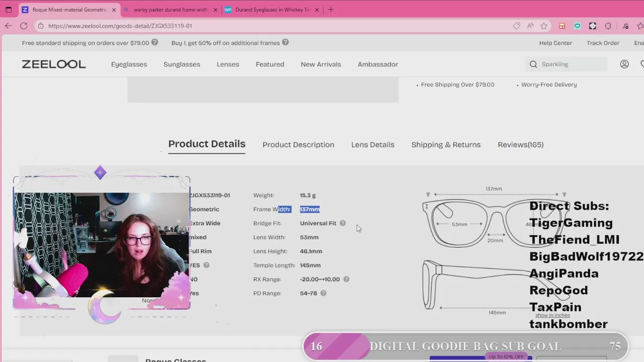
Task: Open the tab actions menu icon
Action: (9, 10)
